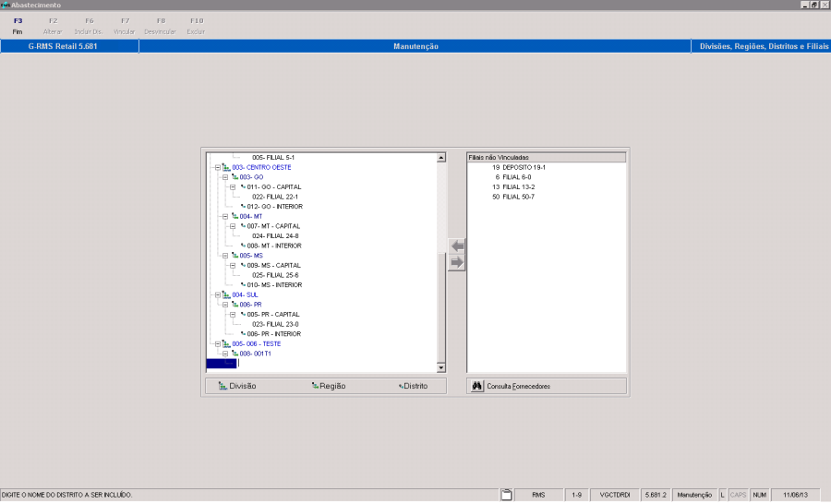Screen dimensions: 831x504
Task: Click the region icon beside 005- MS
Action: (x=235, y=256)
